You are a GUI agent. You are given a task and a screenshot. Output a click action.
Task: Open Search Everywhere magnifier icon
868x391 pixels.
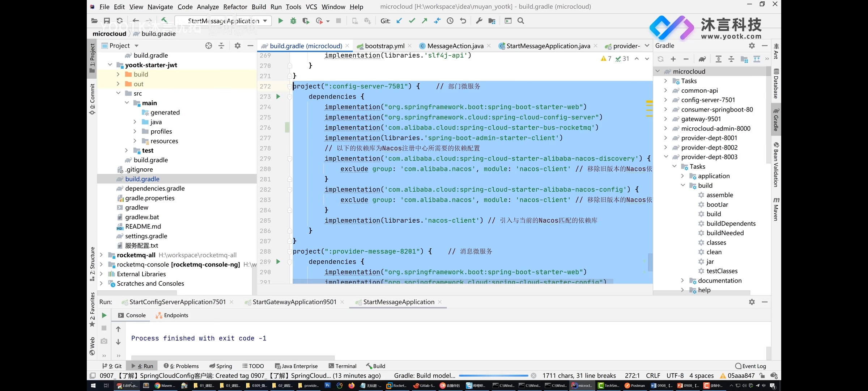521,21
